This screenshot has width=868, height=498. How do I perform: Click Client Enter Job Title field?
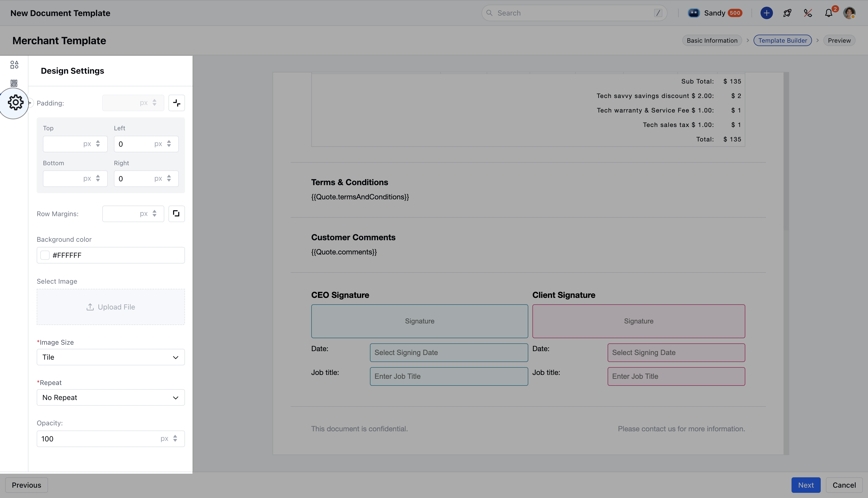click(x=676, y=376)
